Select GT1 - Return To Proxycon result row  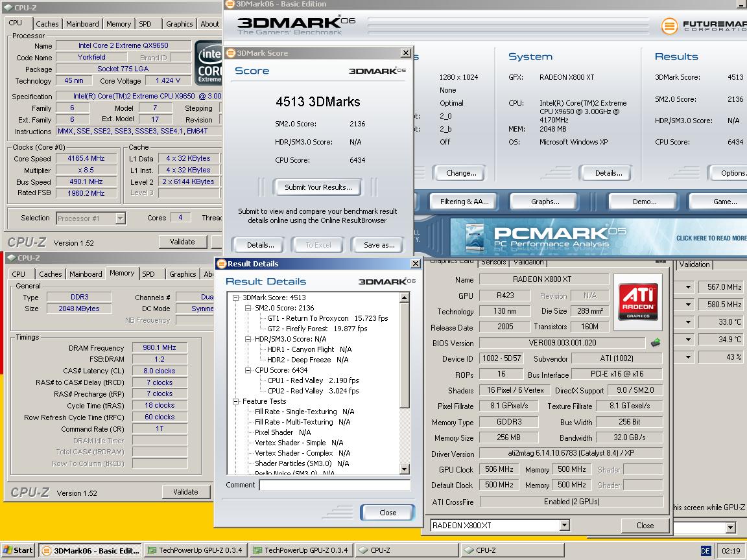(x=327, y=319)
